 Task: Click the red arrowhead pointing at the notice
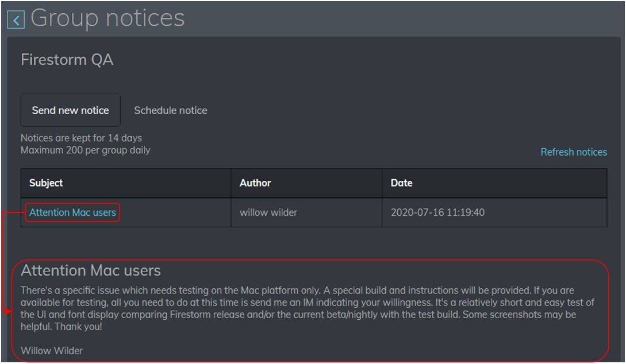[7, 311]
